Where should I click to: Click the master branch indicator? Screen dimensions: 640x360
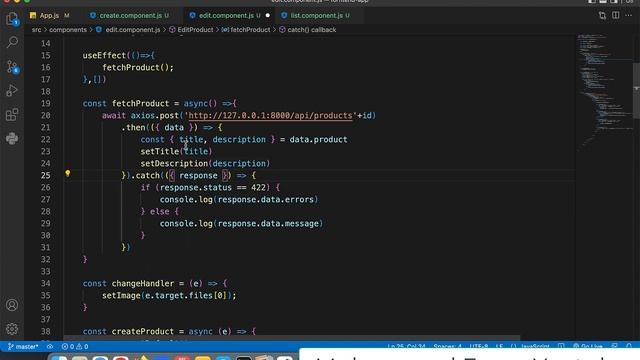23,347
